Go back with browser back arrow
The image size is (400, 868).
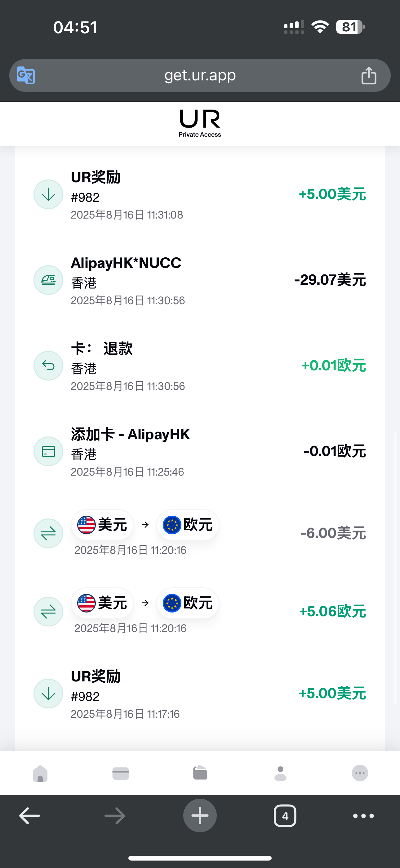(30, 816)
